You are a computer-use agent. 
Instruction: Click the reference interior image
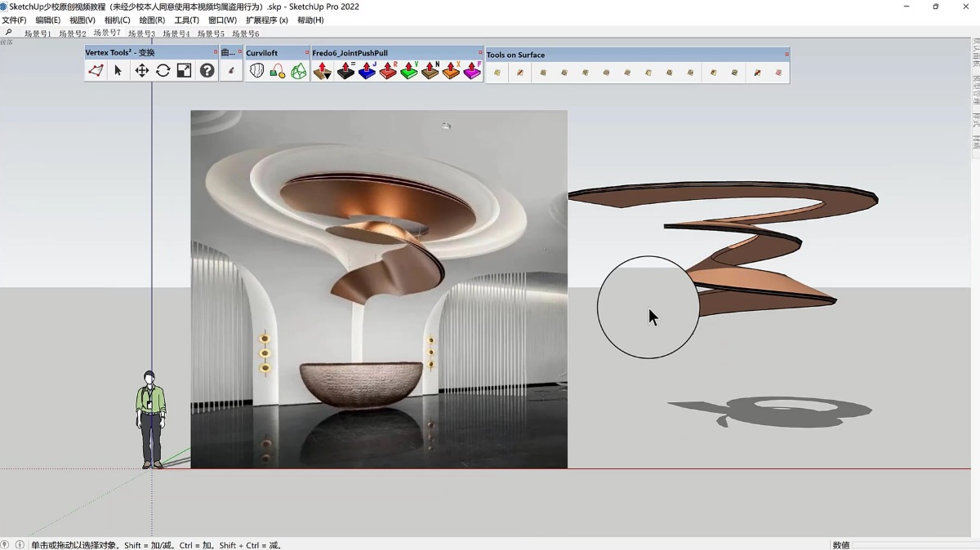(x=379, y=289)
